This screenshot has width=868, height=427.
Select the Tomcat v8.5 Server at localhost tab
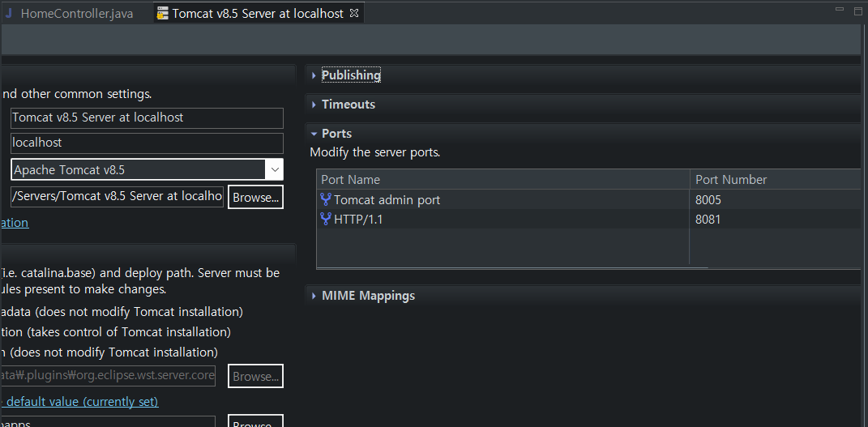(x=258, y=14)
